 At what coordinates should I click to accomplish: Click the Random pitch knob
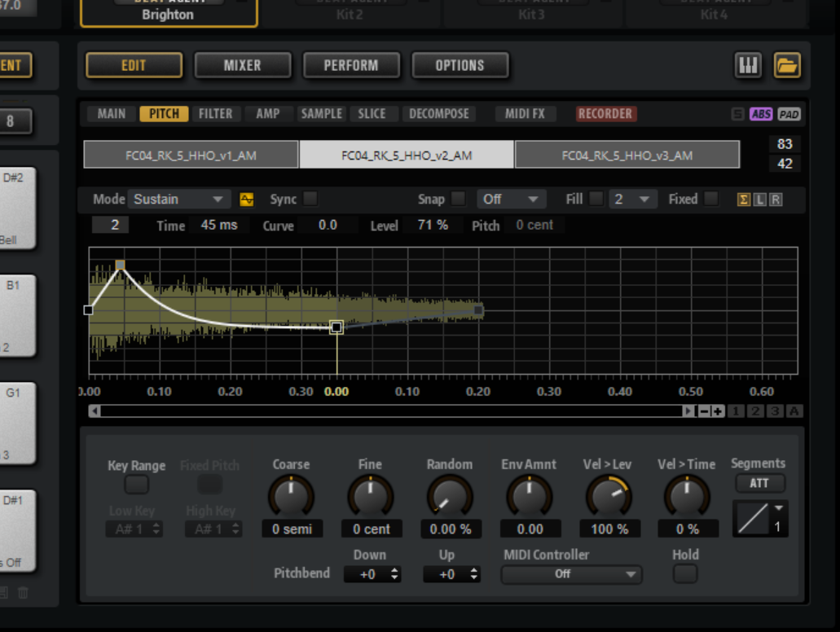[x=450, y=497]
